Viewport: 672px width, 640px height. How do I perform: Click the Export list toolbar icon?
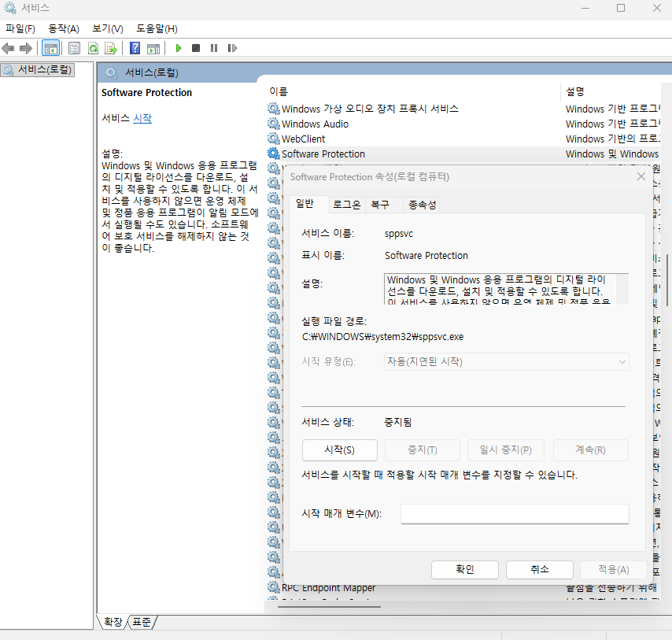(x=111, y=49)
